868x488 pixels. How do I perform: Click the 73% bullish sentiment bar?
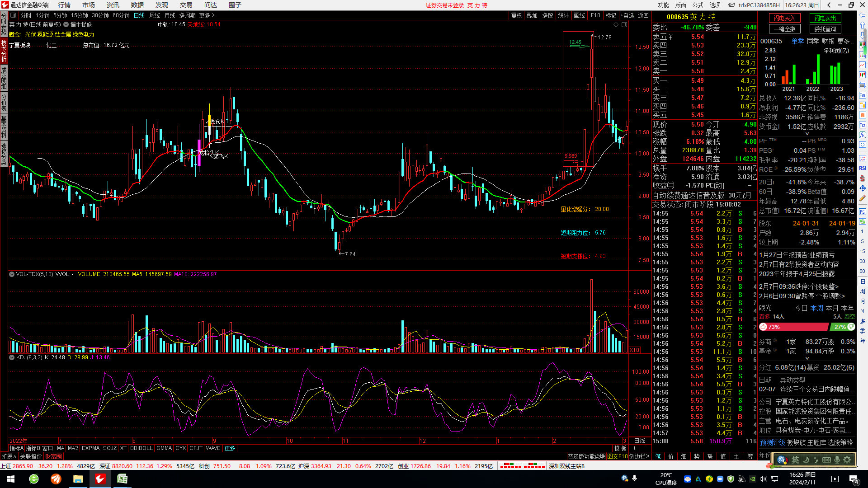(x=793, y=327)
